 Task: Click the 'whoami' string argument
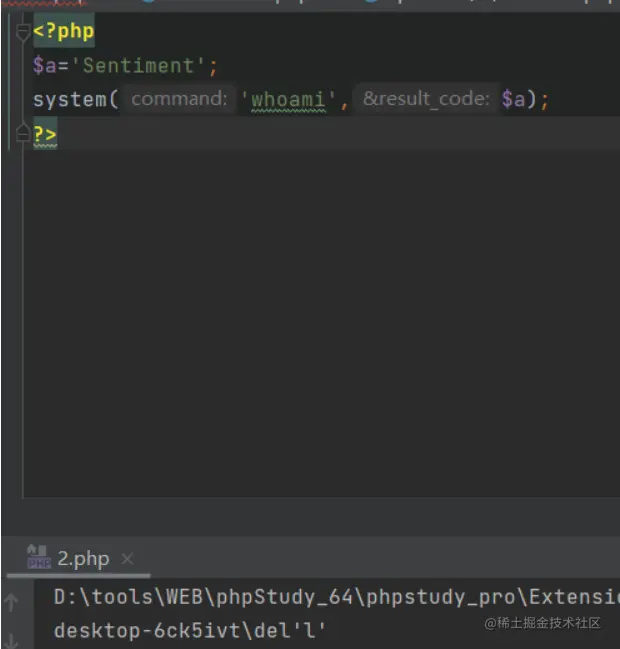click(x=288, y=100)
